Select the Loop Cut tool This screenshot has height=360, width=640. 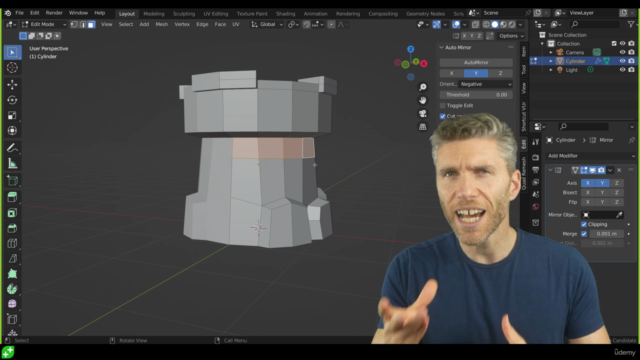point(12,244)
